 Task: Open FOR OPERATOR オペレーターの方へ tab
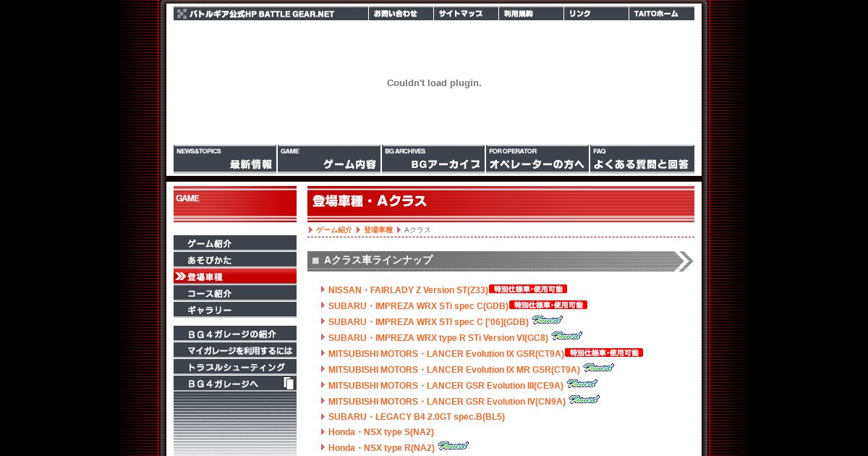click(537, 159)
